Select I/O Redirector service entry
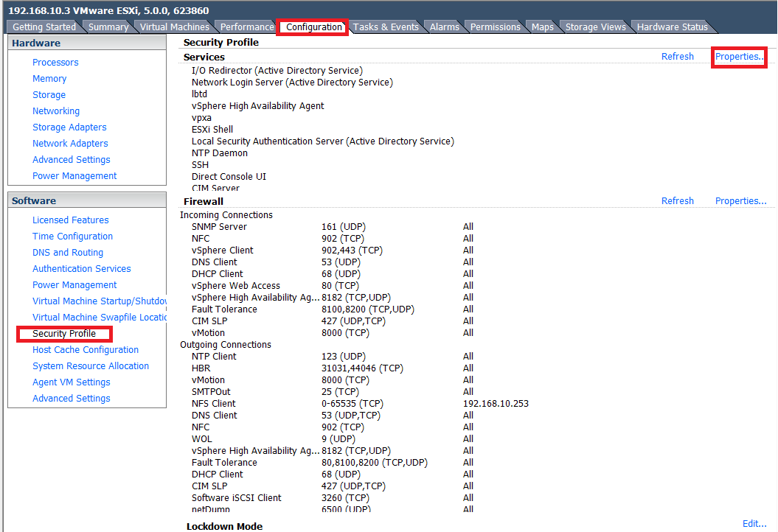Image resolution: width=778 pixels, height=532 pixels. 277,71
